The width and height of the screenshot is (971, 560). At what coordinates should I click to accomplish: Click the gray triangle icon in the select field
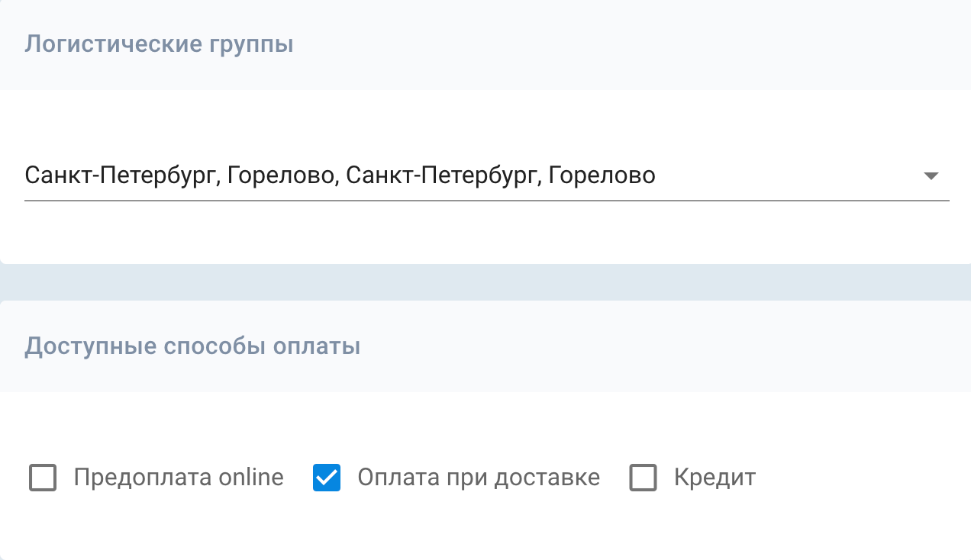(x=930, y=176)
